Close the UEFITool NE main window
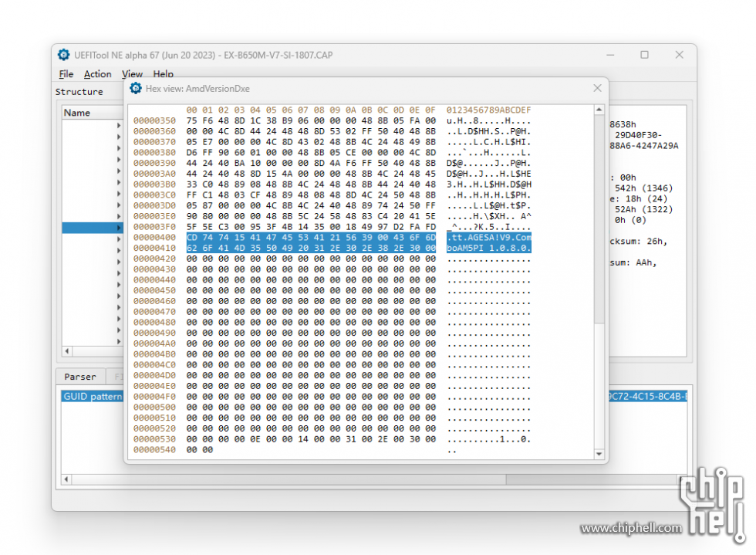 coord(680,55)
